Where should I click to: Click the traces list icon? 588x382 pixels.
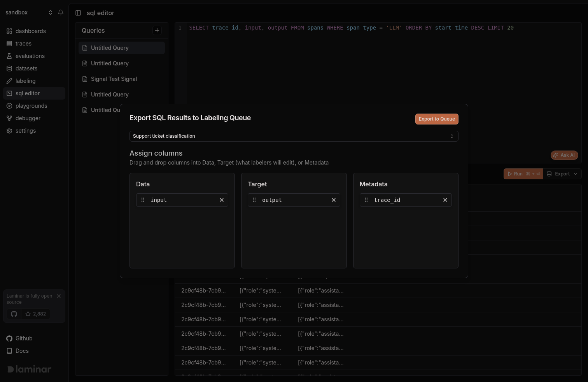(9, 44)
